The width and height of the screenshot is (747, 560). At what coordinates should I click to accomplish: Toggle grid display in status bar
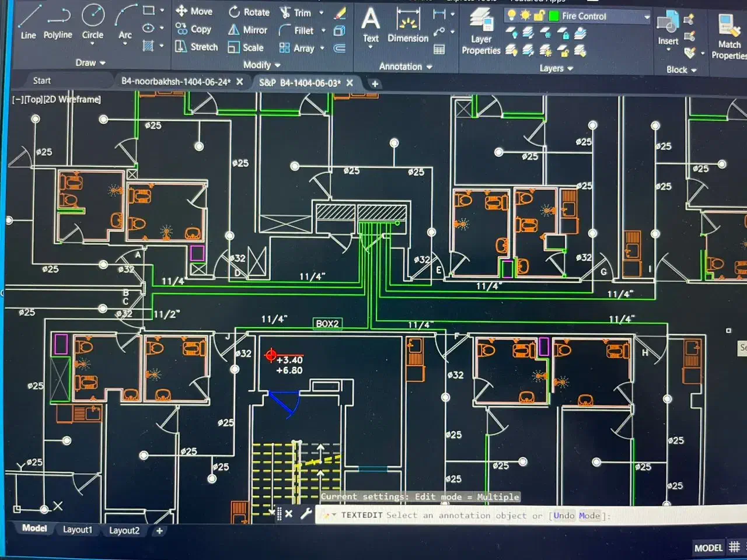[734, 547]
